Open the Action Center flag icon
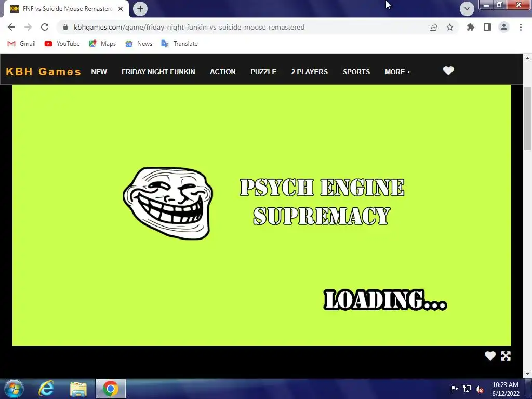This screenshot has width=532, height=399. [454, 389]
